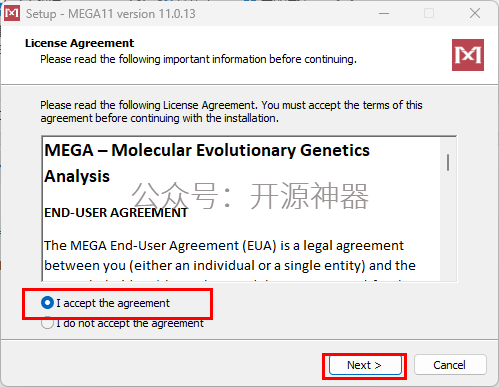Screen dimensions: 499x387
Task: Click the MEGA11 title bar app icon
Action: [x=12, y=13]
